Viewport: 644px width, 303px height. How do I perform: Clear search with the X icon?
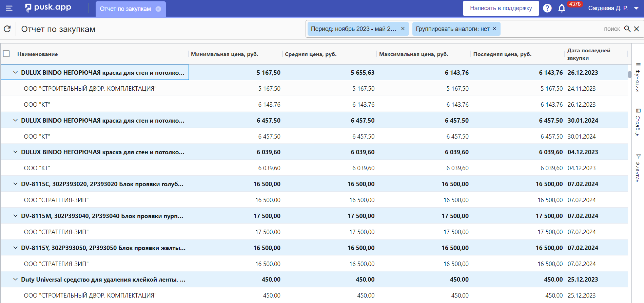click(637, 29)
